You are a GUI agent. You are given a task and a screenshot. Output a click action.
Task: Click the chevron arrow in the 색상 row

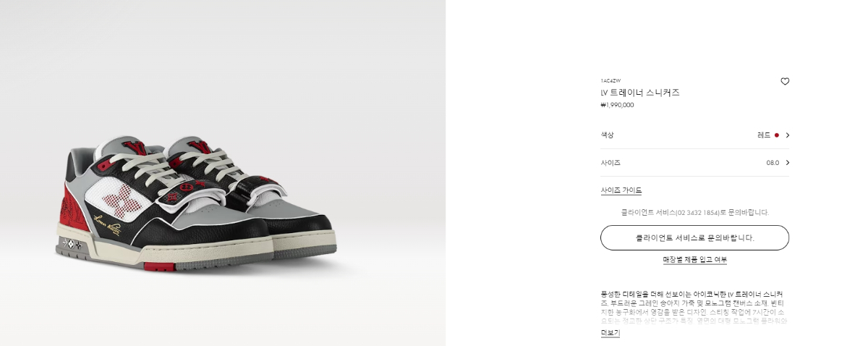[x=787, y=135]
